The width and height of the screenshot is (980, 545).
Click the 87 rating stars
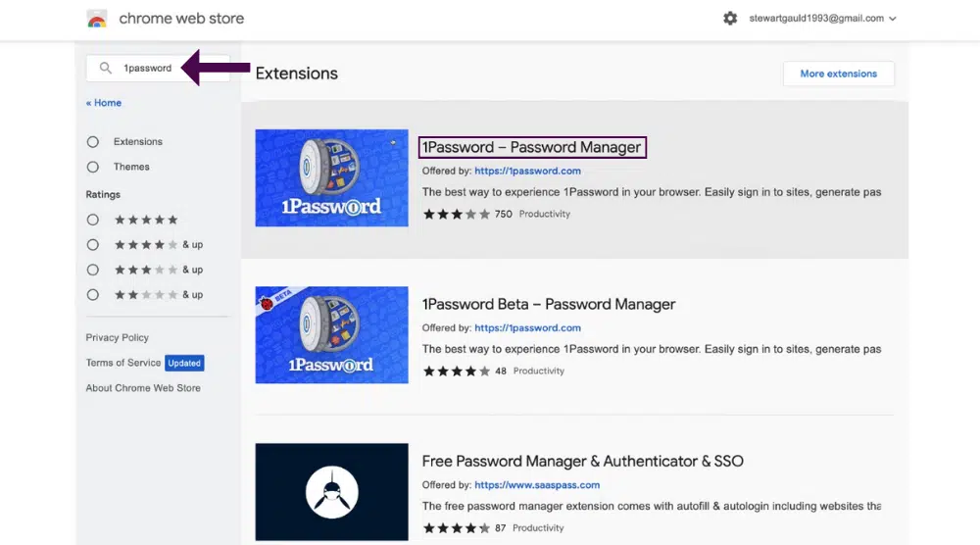pyautogui.click(x=457, y=528)
